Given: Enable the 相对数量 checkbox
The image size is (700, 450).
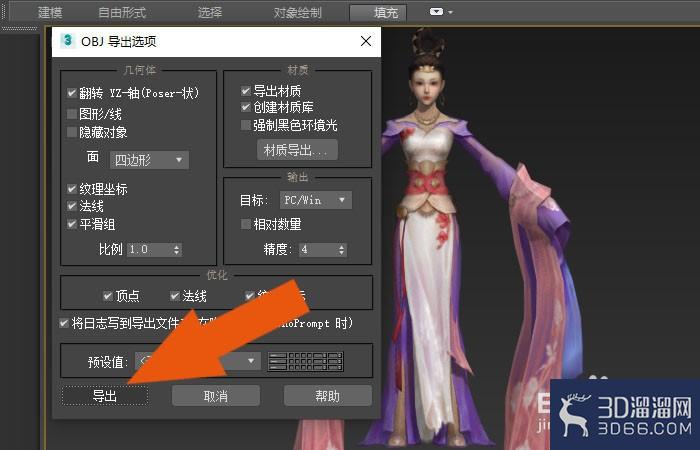Looking at the screenshot, I should (246, 224).
